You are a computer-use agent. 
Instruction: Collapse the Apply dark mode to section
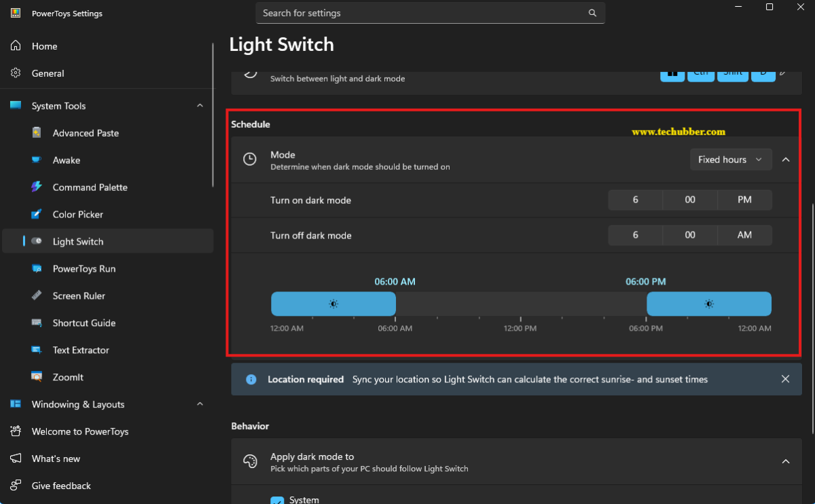[786, 462]
